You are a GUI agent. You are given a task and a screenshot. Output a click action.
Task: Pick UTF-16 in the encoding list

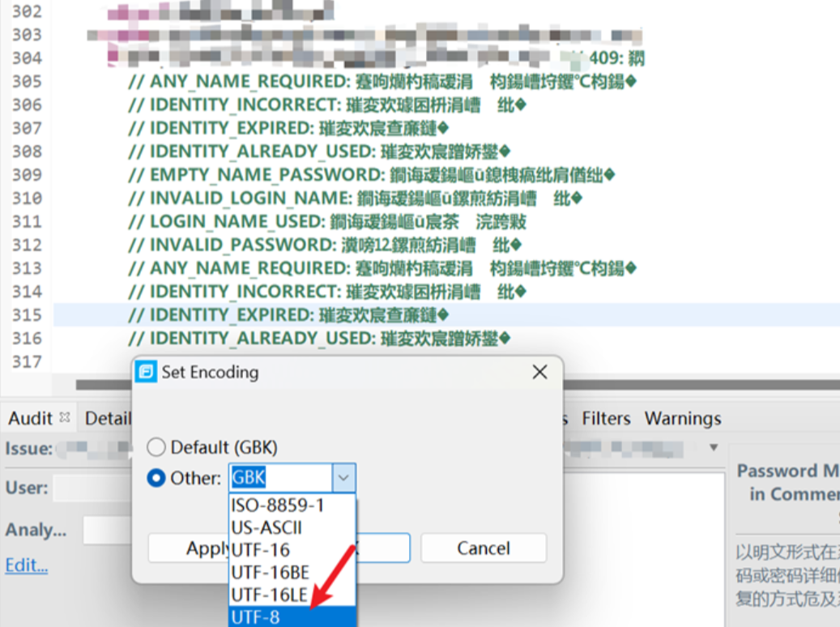tap(292, 550)
